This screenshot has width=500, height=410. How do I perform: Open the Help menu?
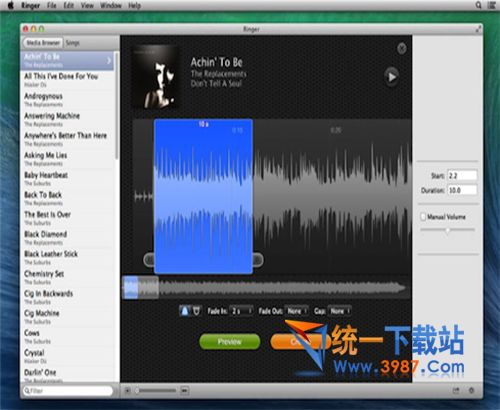tap(134, 5)
